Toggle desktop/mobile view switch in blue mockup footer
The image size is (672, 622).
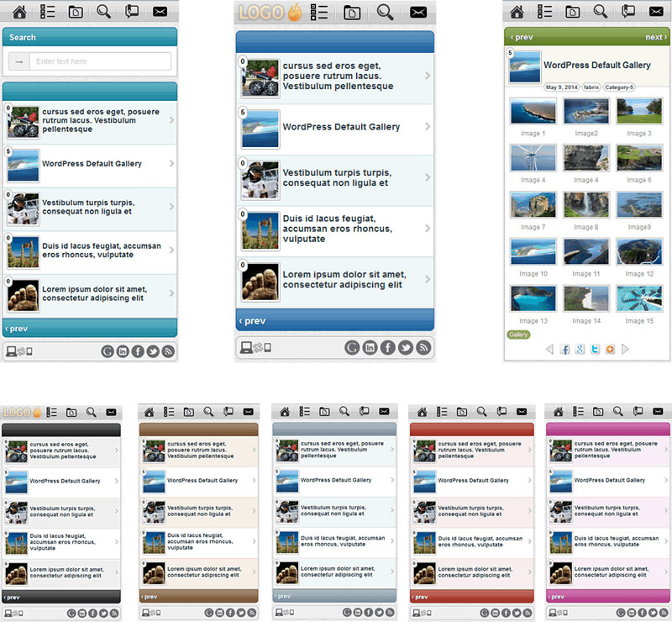pyautogui.click(x=256, y=347)
